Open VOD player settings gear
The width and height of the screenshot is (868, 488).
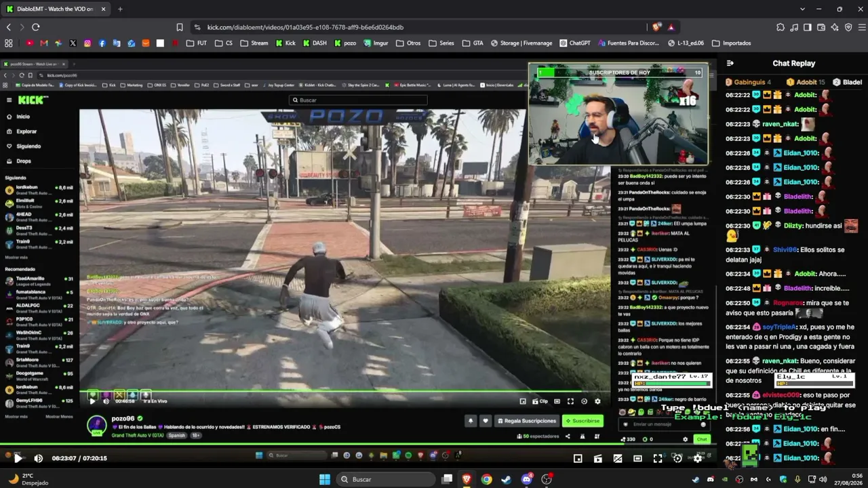697,459
